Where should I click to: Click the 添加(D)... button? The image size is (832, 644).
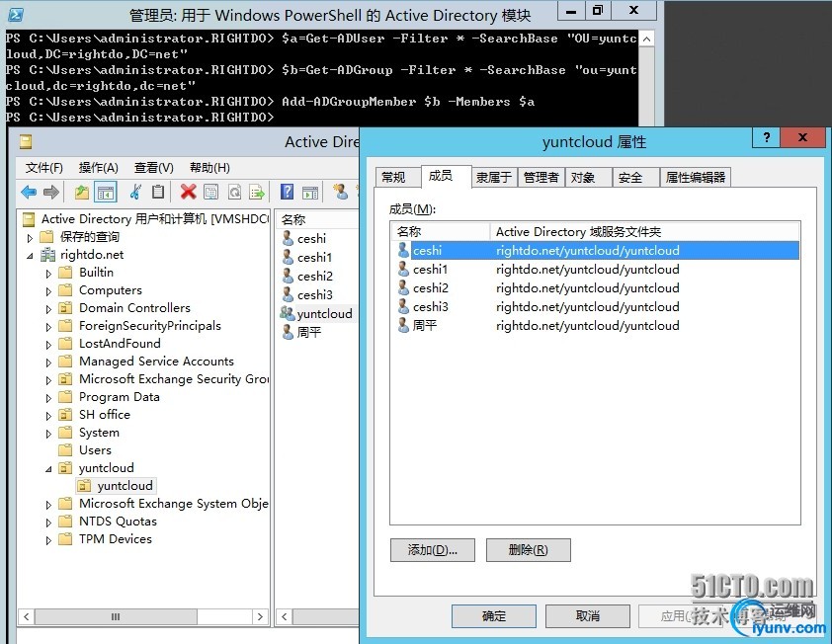(x=433, y=550)
